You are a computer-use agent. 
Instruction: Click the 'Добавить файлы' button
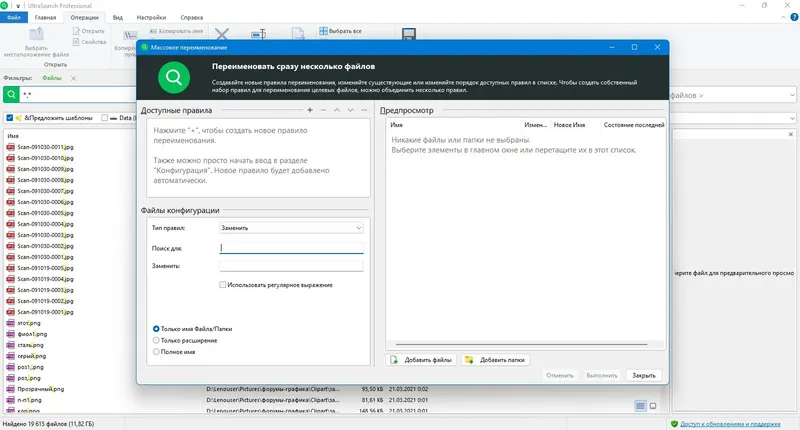(421, 360)
